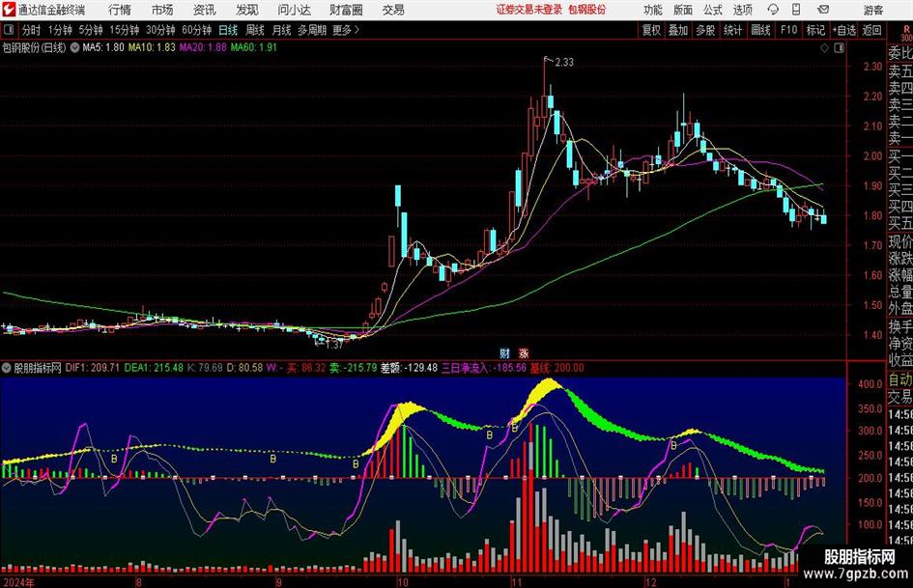The image size is (913, 588).
Task: Open the 版面 menu
Action: (683, 10)
